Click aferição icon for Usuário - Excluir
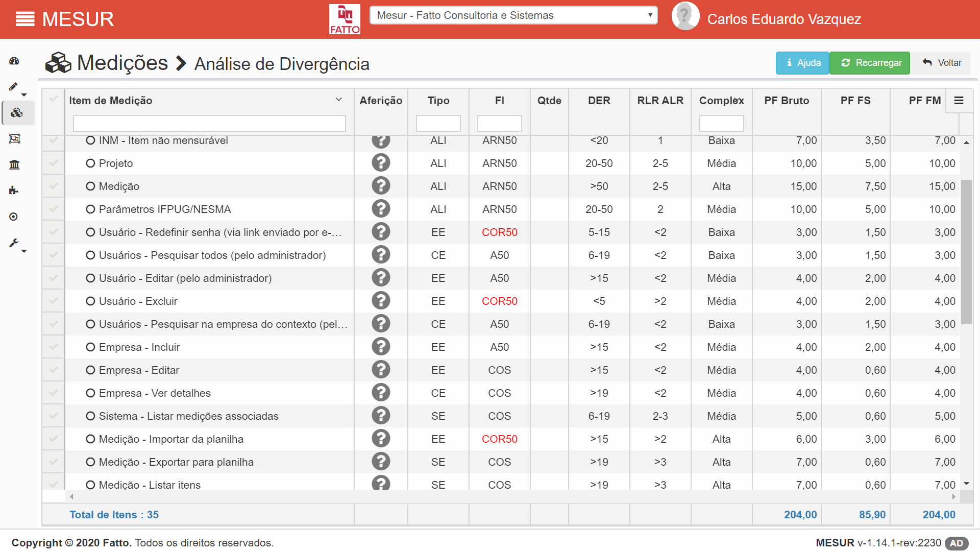 click(x=381, y=301)
